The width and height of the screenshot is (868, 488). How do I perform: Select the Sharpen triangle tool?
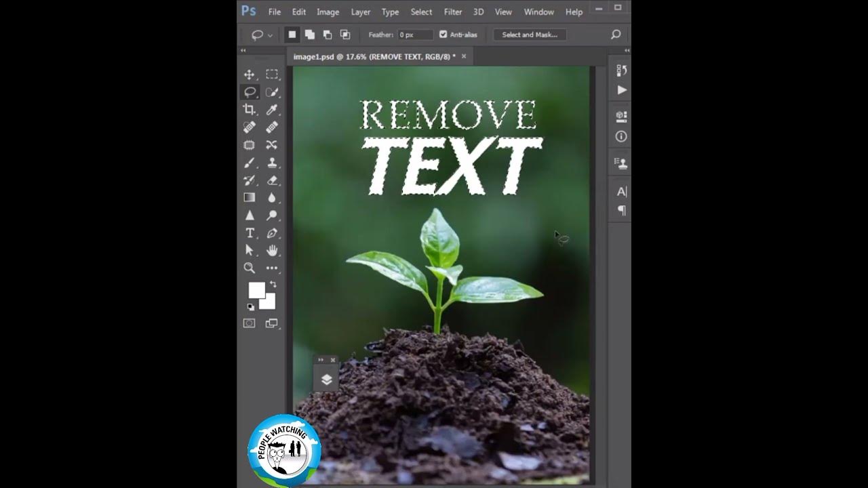point(249,216)
